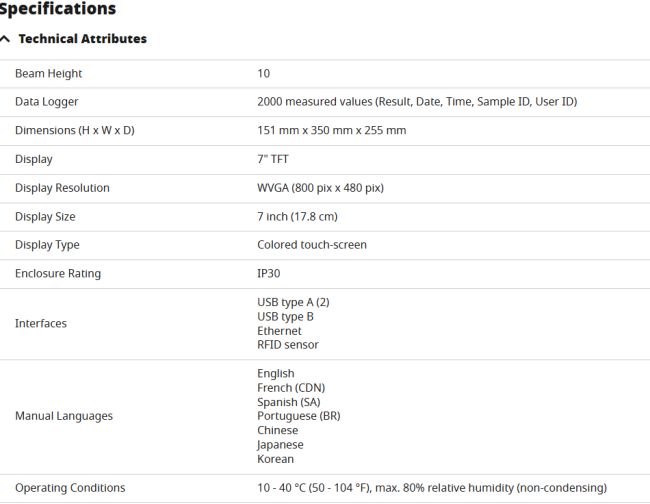Click the Operating Conditions temperature value
This screenshot has height=504, width=650.
pos(432,488)
